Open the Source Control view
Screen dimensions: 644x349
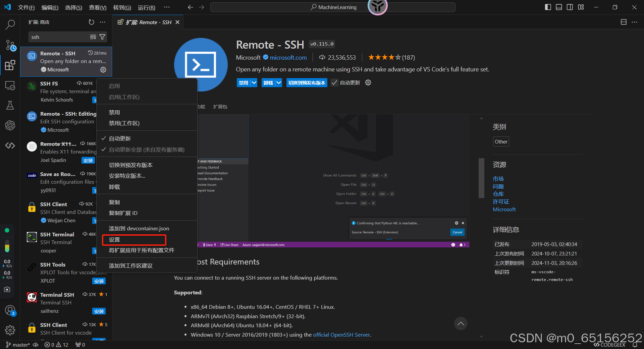[10, 45]
